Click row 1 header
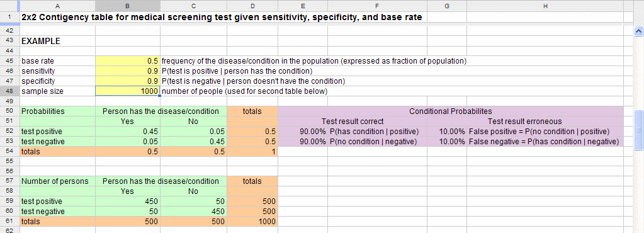 point(9,17)
